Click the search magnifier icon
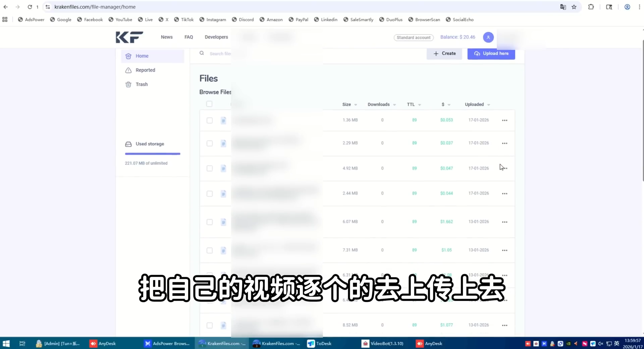This screenshot has height=349, width=644. click(x=202, y=53)
